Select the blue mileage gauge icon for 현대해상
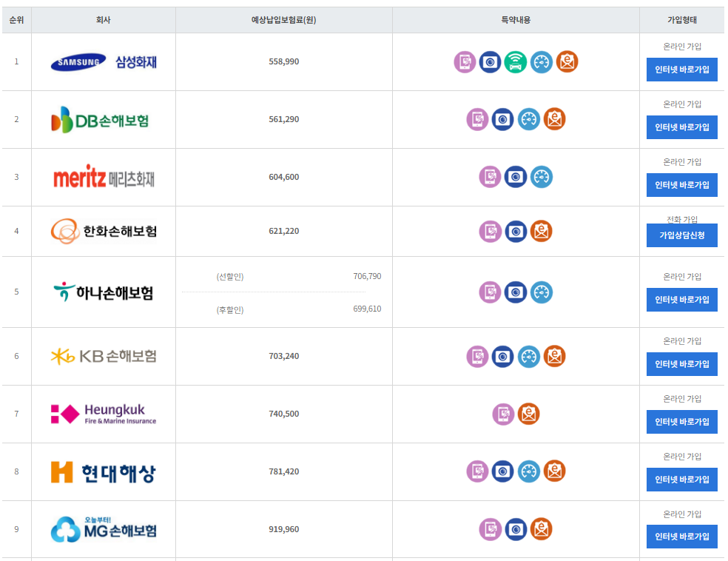 pos(529,471)
